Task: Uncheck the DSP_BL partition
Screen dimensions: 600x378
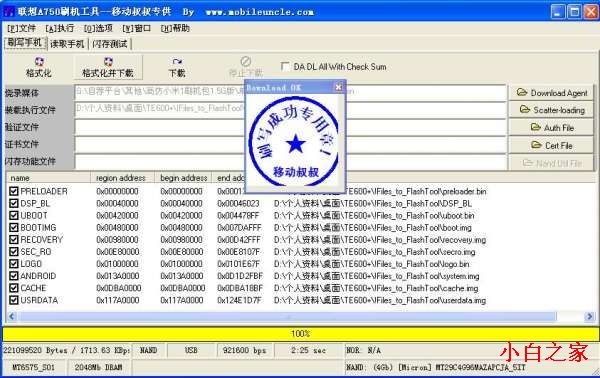Action: point(14,203)
